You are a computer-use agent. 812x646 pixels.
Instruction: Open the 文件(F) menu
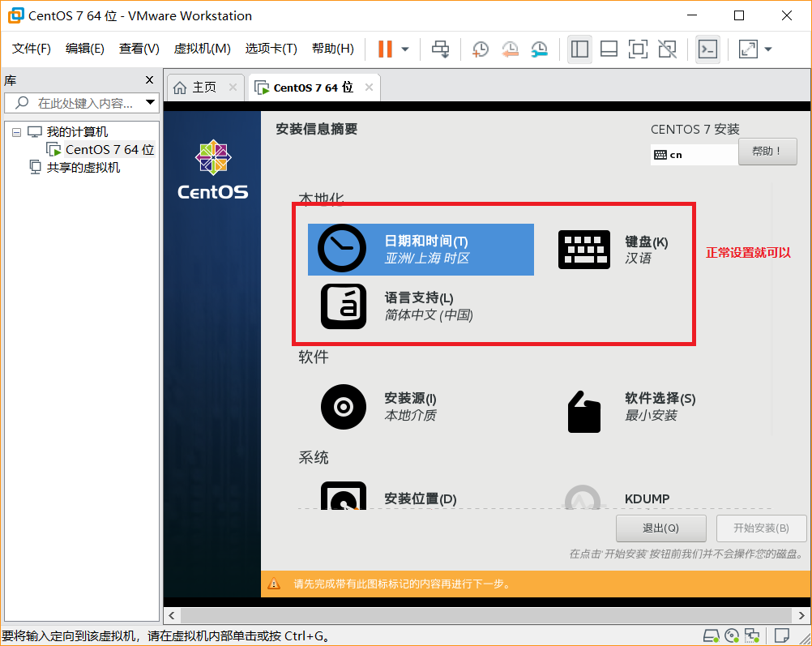point(31,49)
